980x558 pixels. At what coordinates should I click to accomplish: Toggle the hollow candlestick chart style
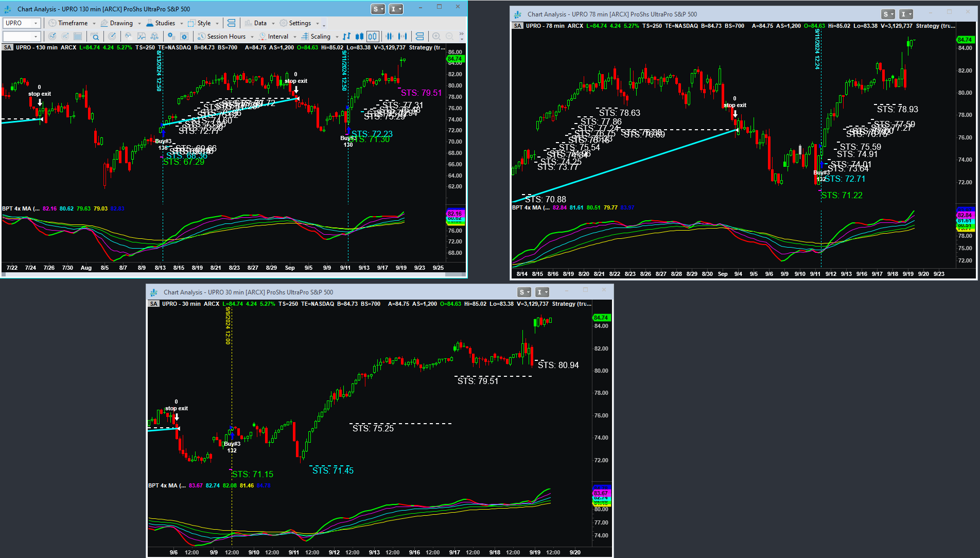(x=373, y=37)
